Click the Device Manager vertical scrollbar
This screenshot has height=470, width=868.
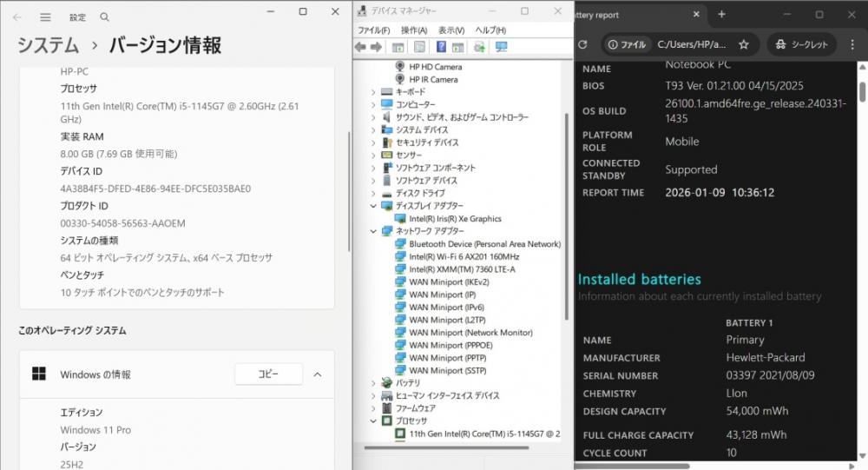pyautogui.click(x=566, y=216)
